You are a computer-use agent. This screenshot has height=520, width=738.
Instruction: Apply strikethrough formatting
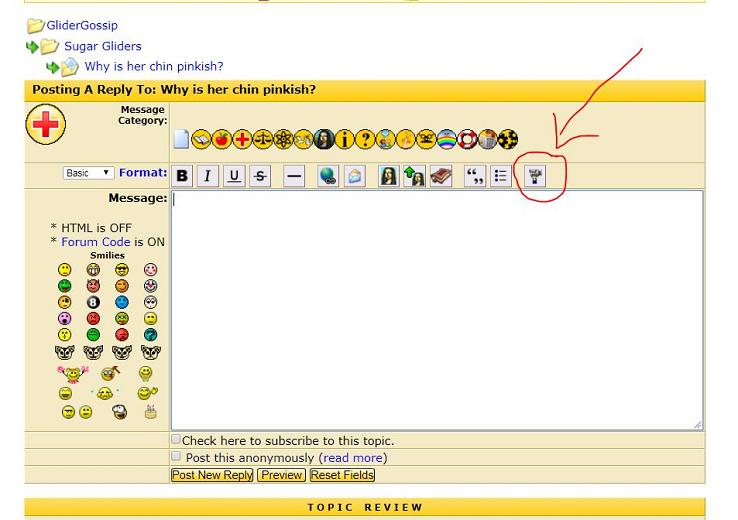[260, 176]
